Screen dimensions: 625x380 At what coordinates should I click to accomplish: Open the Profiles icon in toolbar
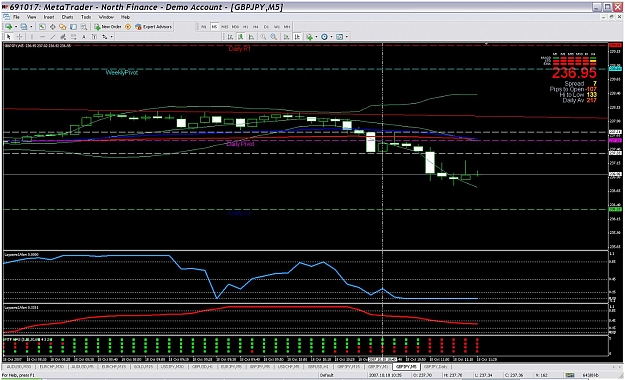pos(24,27)
